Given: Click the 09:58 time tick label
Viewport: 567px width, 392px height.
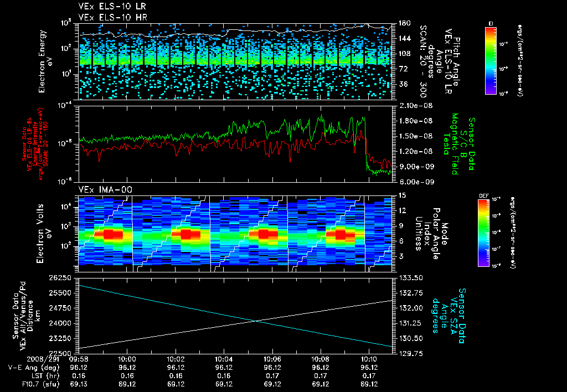Looking at the screenshot, I should point(79,359).
